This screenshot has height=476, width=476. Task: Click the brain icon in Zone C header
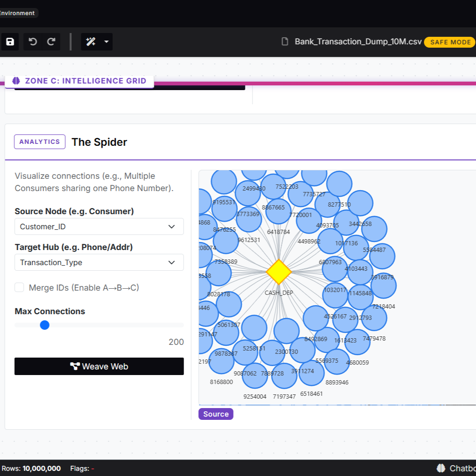[x=16, y=81]
